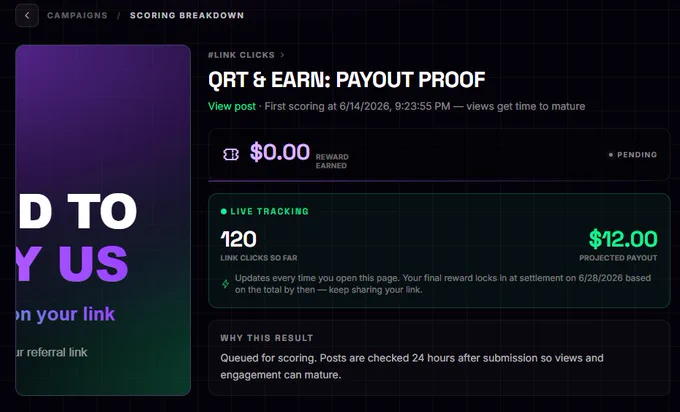The width and height of the screenshot is (680, 412).
Task: Click the purple reward progress bar
Action: click(439, 180)
